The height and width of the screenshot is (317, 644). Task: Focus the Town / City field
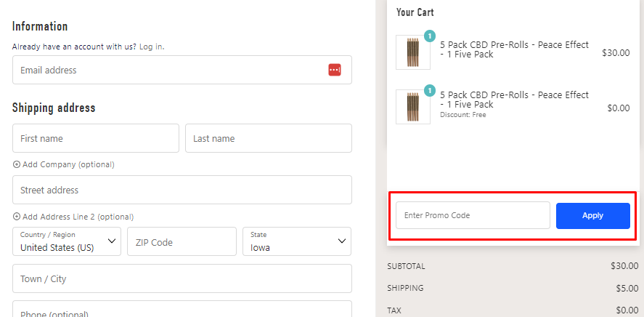[182, 278]
